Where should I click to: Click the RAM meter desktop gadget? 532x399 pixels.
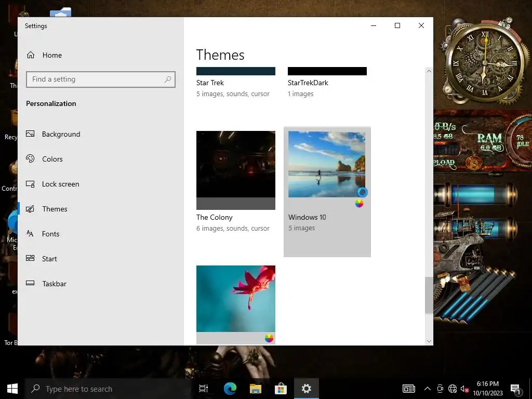tap(489, 142)
